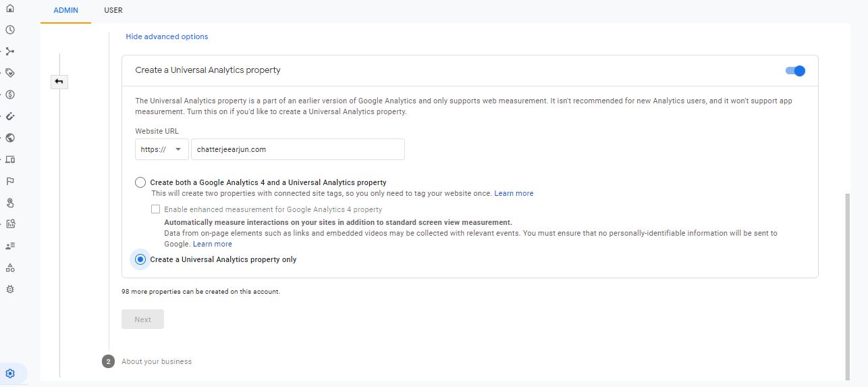Click the back arrow button beside the form
This screenshot has height=387, width=868.
coord(59,82)
